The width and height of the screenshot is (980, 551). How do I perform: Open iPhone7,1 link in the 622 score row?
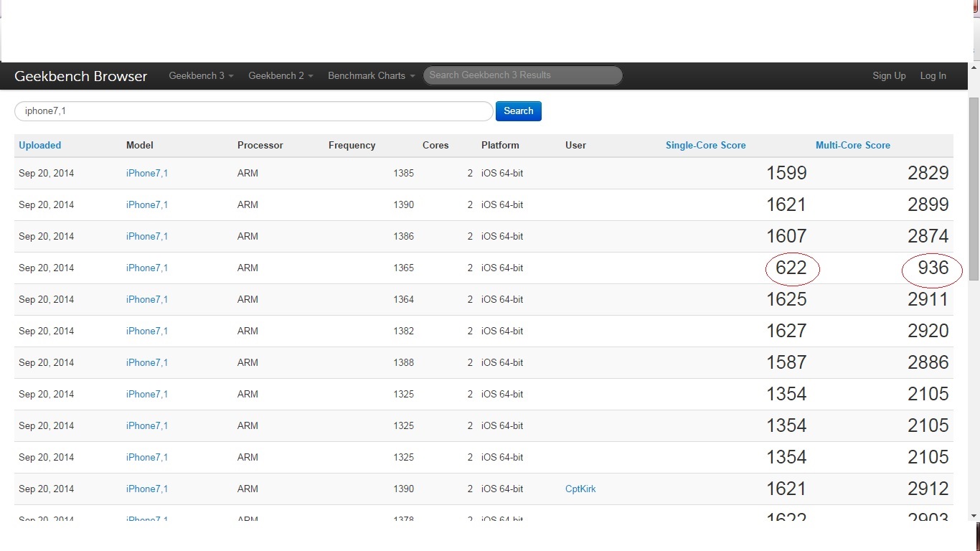147,268
